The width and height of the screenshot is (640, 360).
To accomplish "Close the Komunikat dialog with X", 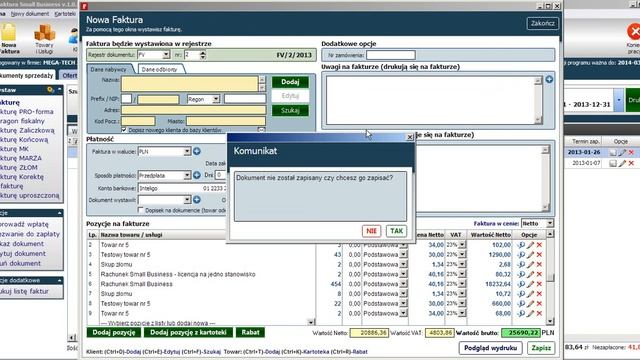I will coord(410,137).
